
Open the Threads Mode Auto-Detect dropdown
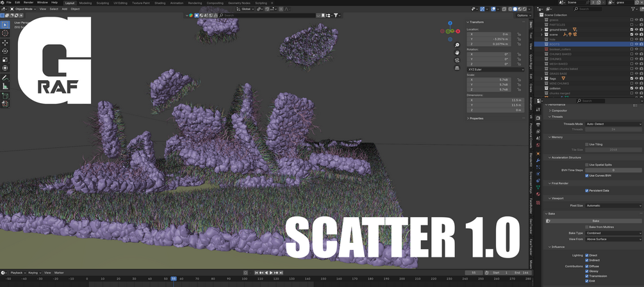[x=614, y=124]
